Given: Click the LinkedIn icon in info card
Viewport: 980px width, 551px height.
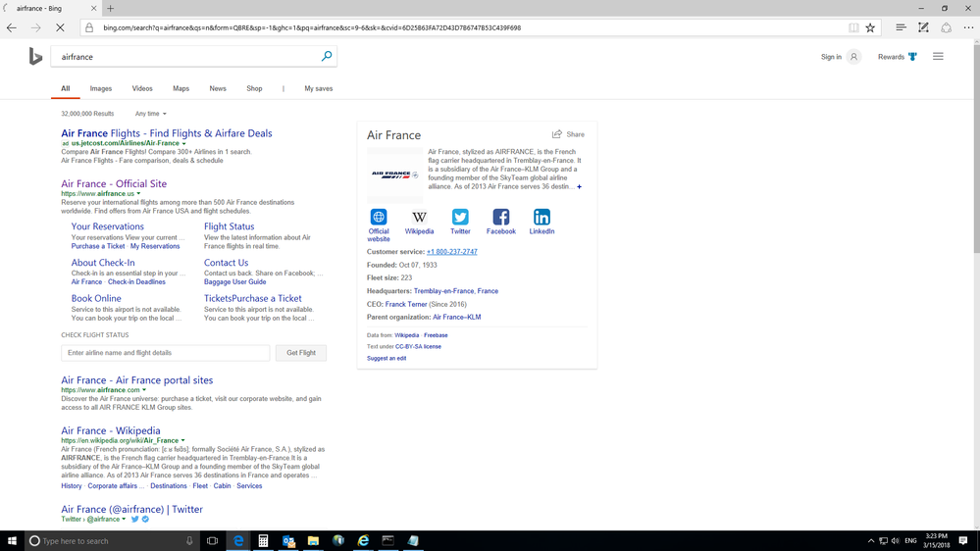Looking at the screenshot, I should pos(542,218).
